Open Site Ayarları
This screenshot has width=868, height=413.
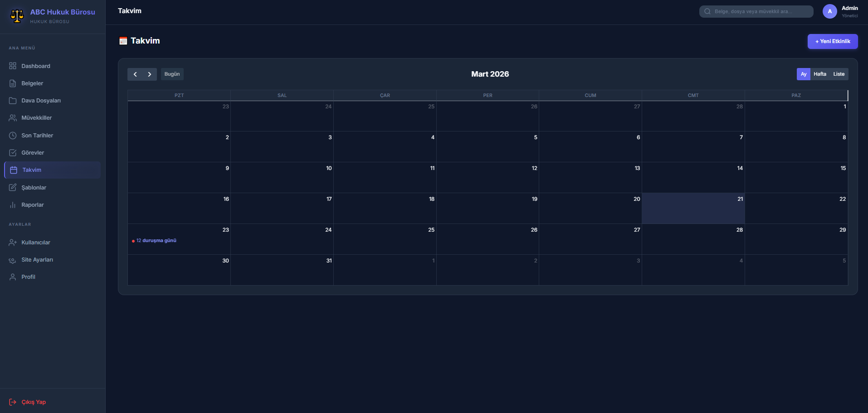tap(53, 260)
